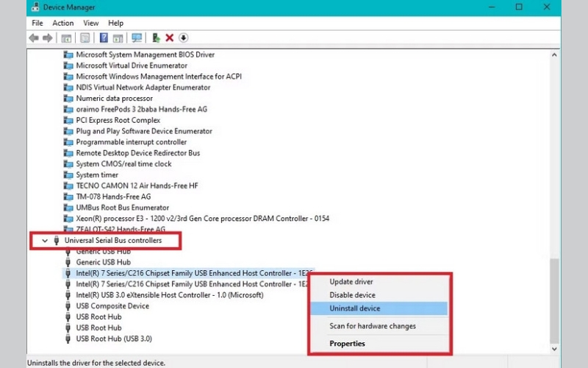
Task: Click the folder icon beside Remote Desktop Device Redirector Bus
Action: (x=68, y=153)
